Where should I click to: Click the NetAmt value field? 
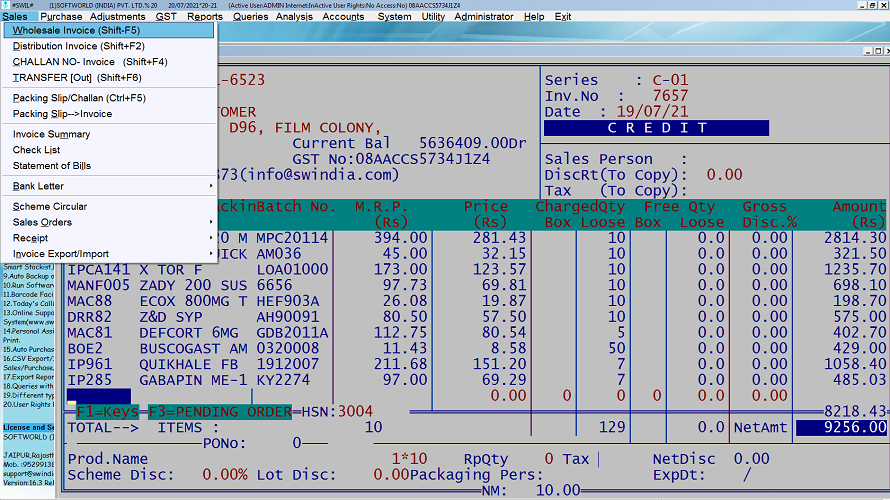[841, 427]
